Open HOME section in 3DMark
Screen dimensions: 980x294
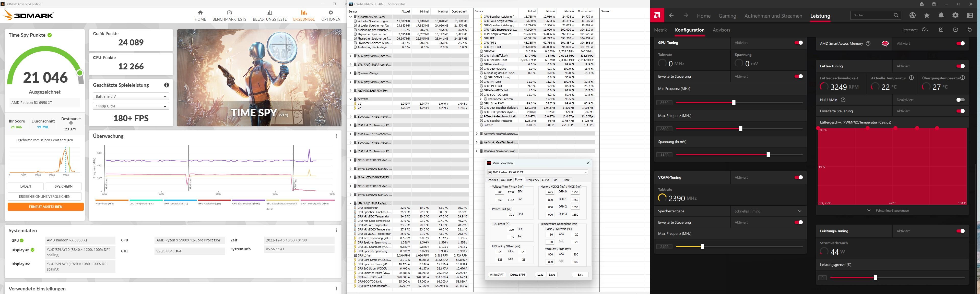coord(200,16)
